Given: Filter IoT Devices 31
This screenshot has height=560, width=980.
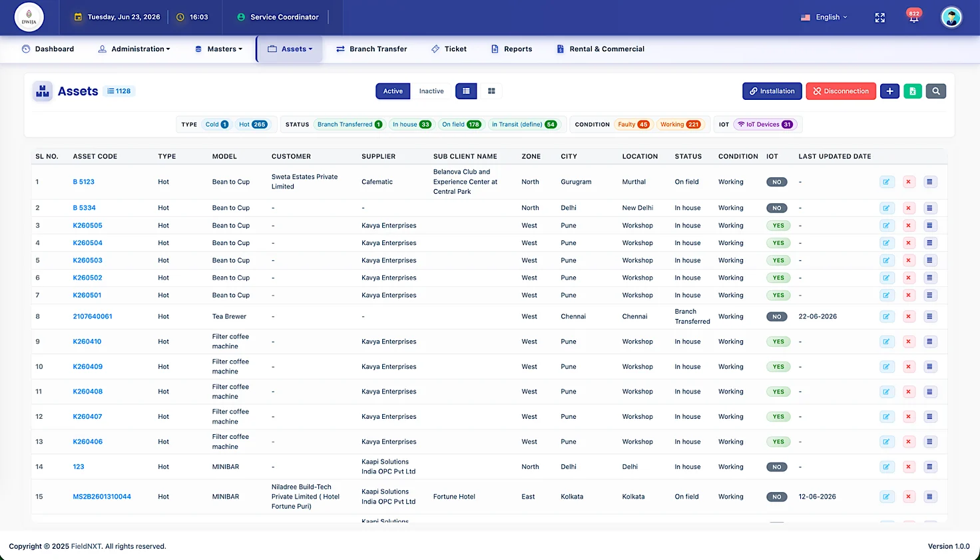Looking at the screenshot, I should coord(764,125).
